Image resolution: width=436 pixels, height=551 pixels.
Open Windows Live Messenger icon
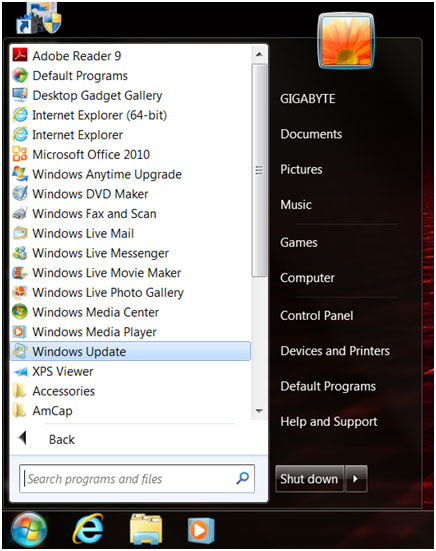[20, 253]
